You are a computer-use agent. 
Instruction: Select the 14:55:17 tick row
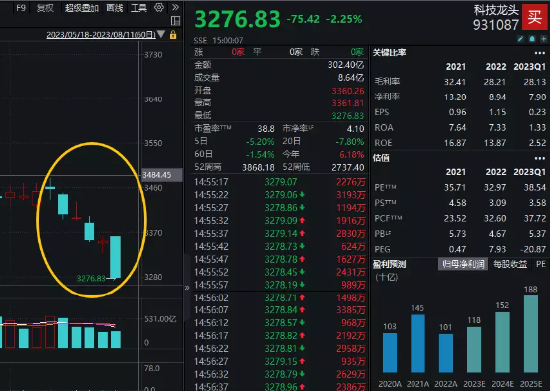(x=279, y=182)
